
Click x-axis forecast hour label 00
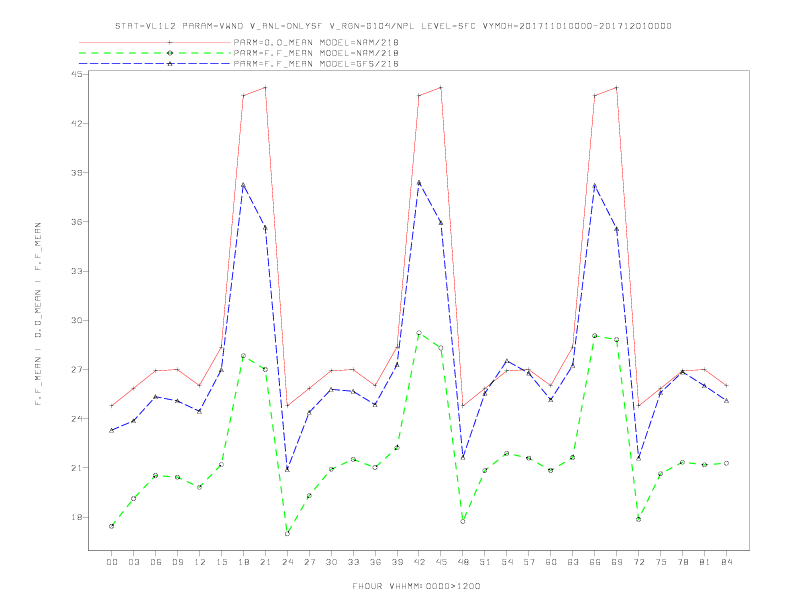point(112,562)
